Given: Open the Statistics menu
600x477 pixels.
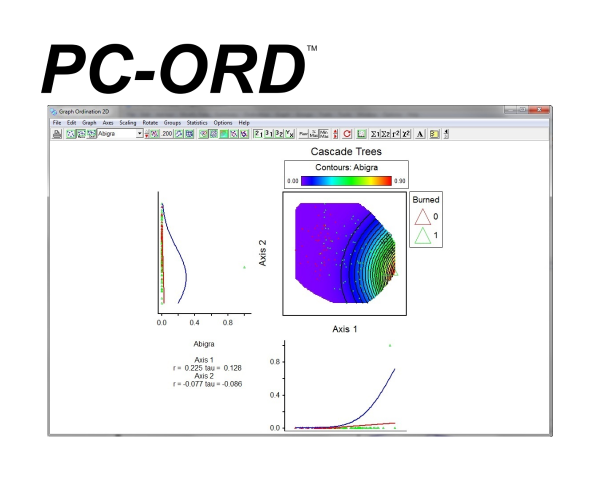Looking at the screenshot, I should (197, 123).
